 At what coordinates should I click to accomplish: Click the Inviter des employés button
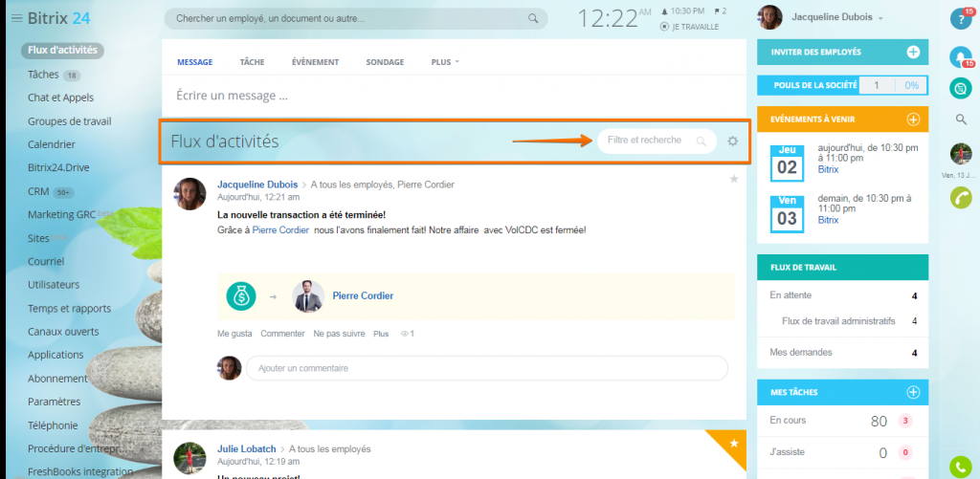pyautogui.click(x=842, y=52)
